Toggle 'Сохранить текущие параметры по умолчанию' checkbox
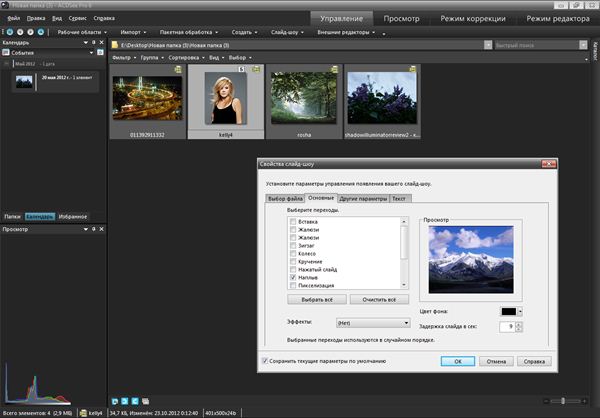Screen dimensions: 600x418 (264, 360)
